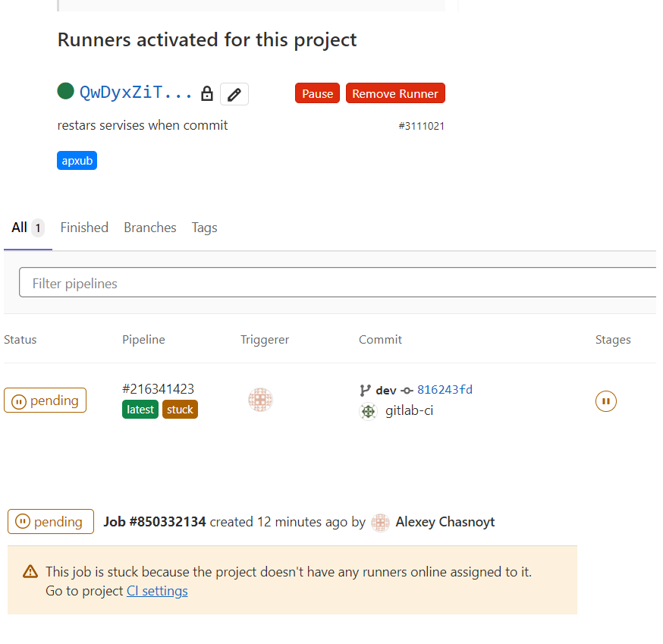663x644 pixels.
Task: Open pipeline #216341423
Action: pos(158,388)
